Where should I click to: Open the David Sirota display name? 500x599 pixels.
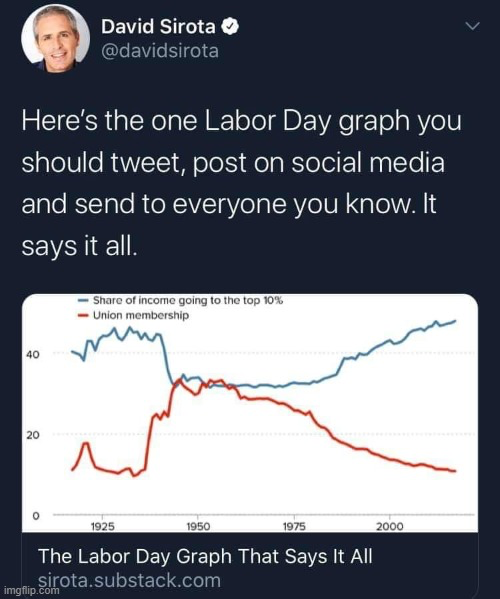(x=158, y=27)
